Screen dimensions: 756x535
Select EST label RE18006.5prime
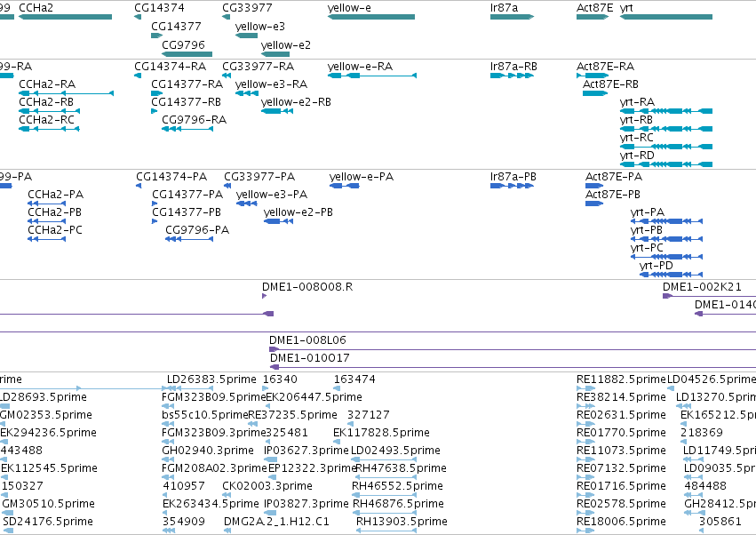click(x=622, y=522)
